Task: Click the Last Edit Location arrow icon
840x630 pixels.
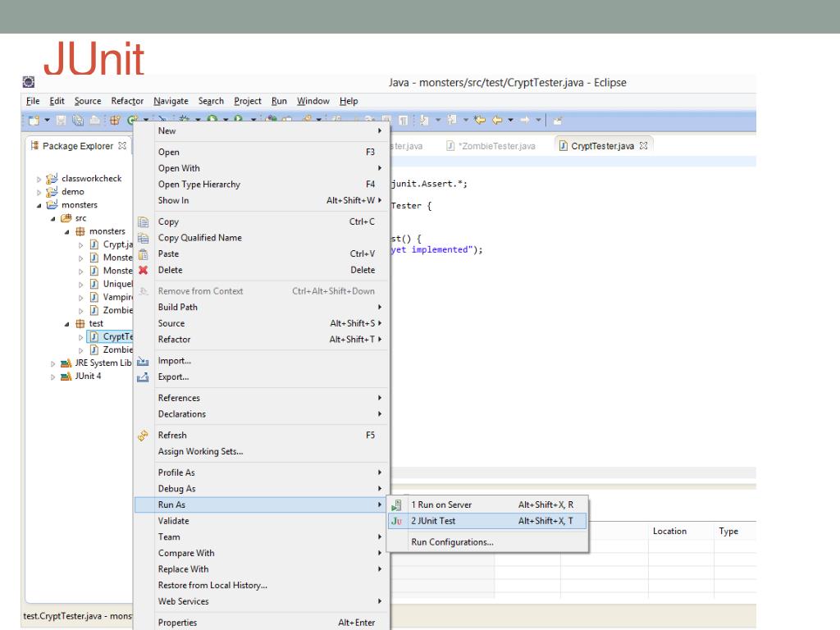Action: [480, 120]
